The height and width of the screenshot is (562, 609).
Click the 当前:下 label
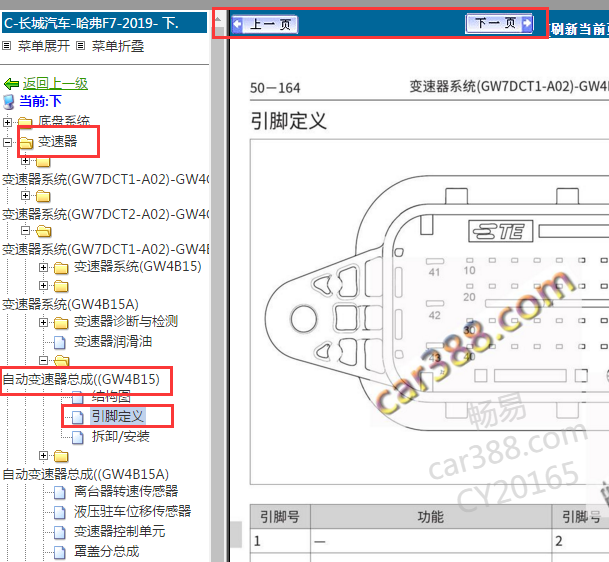pyautogui.click(x=40, y=101)
